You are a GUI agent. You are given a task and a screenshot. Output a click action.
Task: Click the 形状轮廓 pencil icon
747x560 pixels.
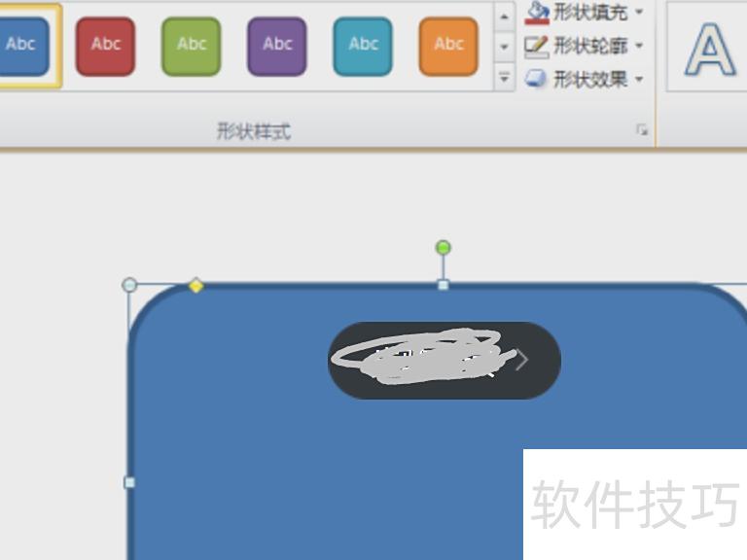coord(537,47)
